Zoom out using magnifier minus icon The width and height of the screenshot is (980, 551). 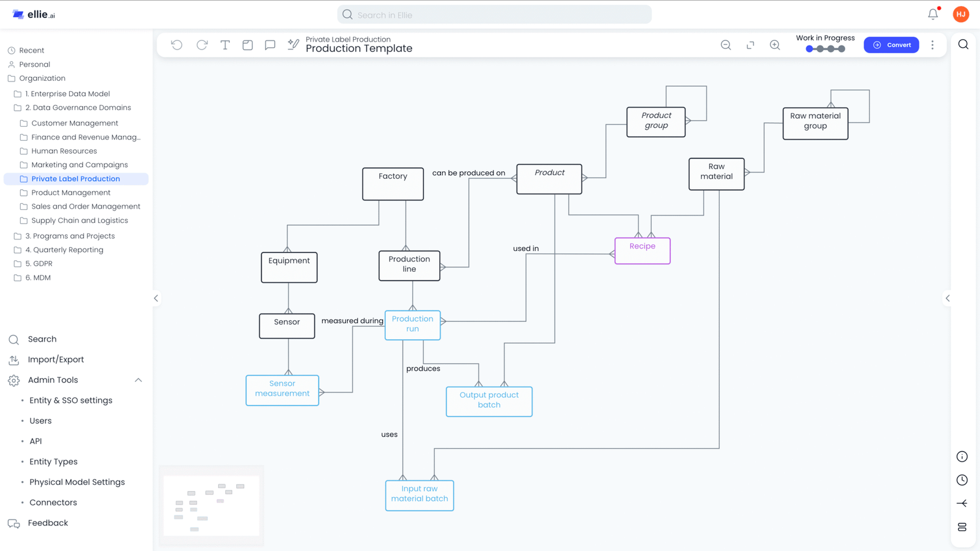click(x=726, y=45)
